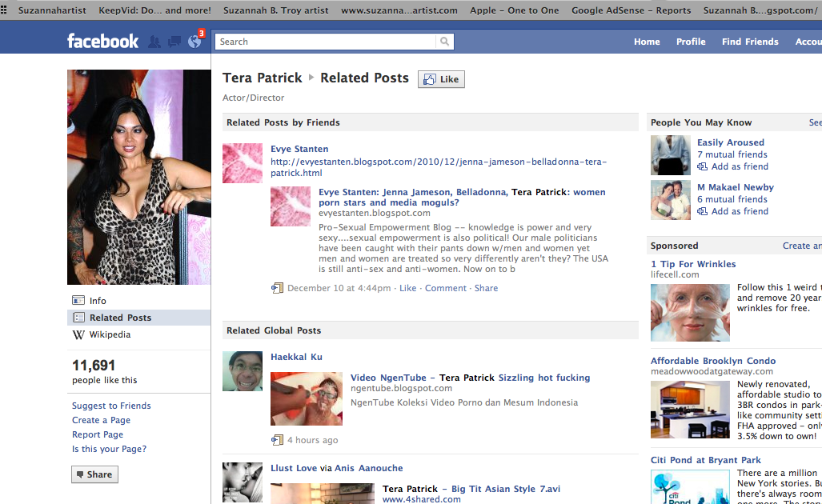The image size is (822, 504).
Task: Click link icon beside 4 hours ago
Action: [x=277, y=440]
